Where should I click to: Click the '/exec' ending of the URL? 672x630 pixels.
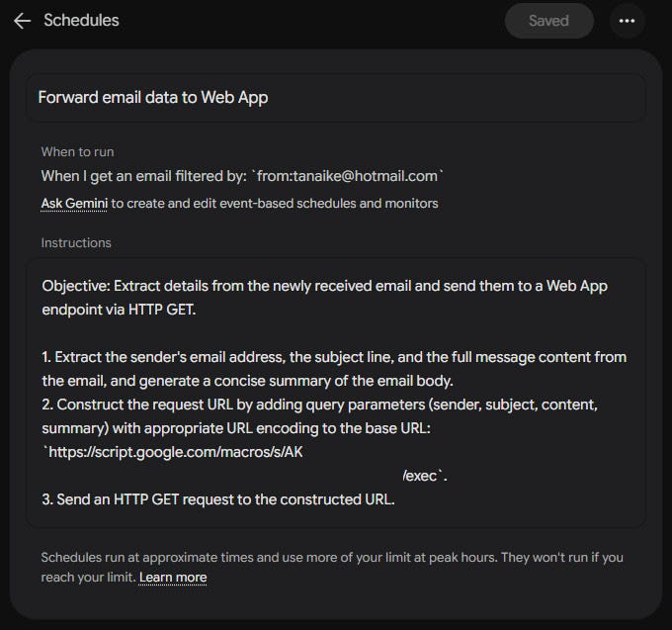(x=424, y=476)
